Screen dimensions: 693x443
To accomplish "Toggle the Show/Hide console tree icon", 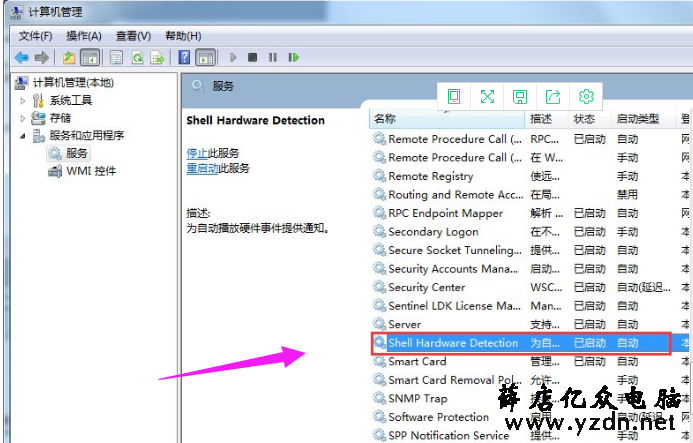I will pyautogui.click(x=90, y=57).
